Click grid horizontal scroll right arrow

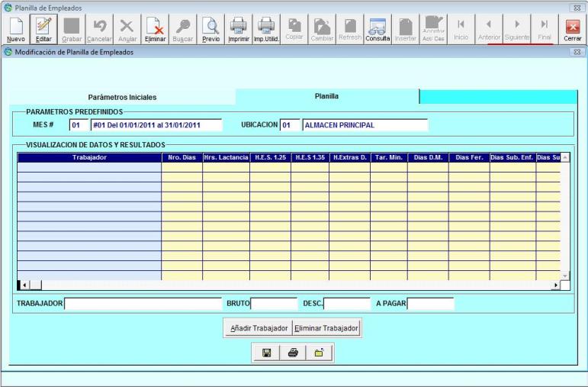[x=555, y=285]
